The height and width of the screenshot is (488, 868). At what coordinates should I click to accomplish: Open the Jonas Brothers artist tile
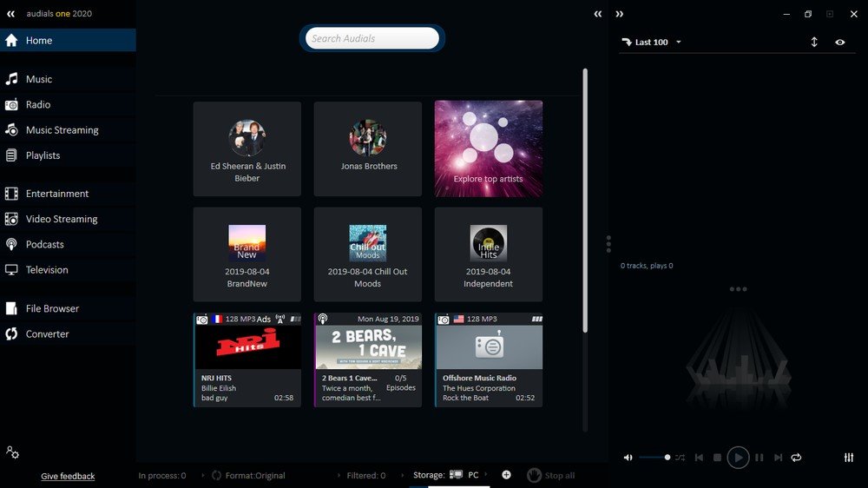tap(367, 148)
